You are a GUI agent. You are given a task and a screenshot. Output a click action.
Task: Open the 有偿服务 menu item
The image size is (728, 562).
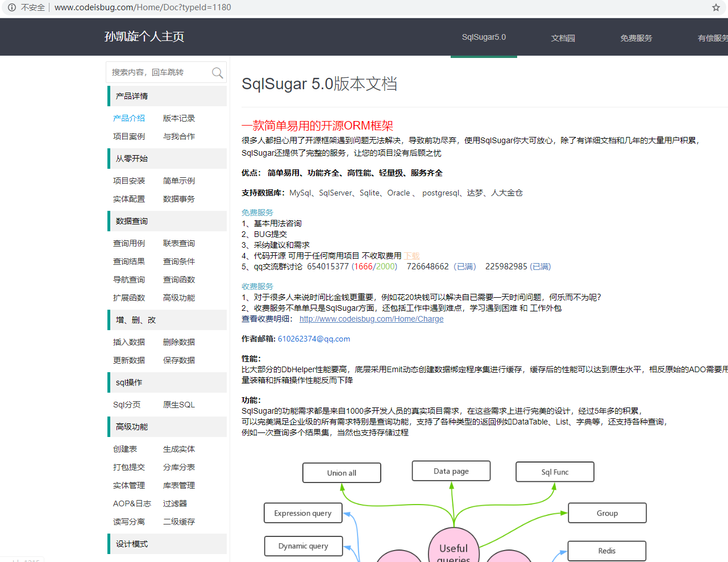coord(712,38)
